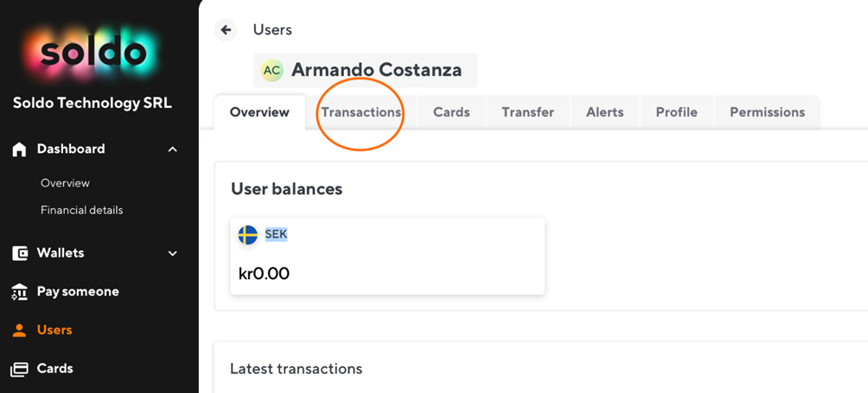The image size is (868, 393).
Task: Click the Swedish flag icon
Action: (x=248, y=235)
